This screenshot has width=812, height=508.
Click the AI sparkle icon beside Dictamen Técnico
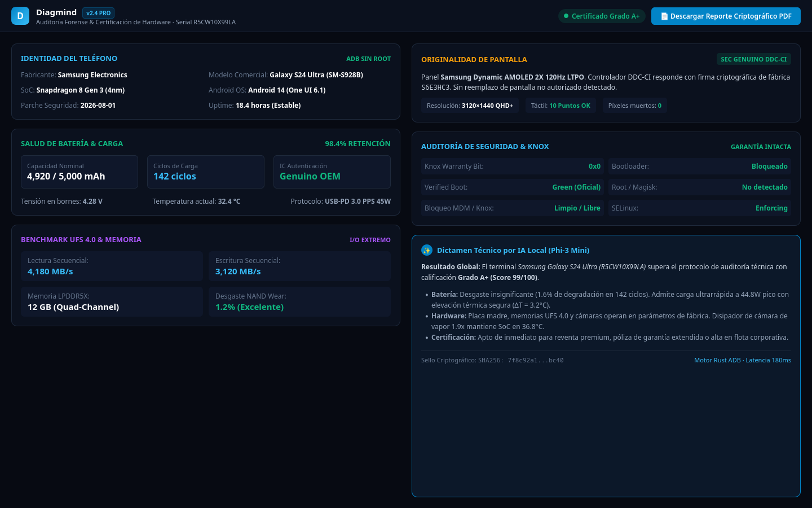click(x=427, y=250)
